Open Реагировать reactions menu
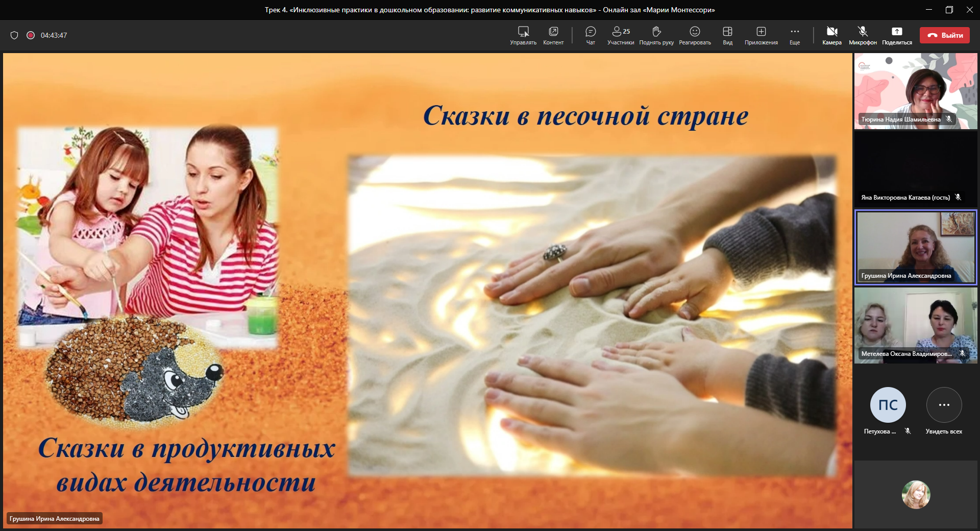980x531 pixels. (695, 32)
